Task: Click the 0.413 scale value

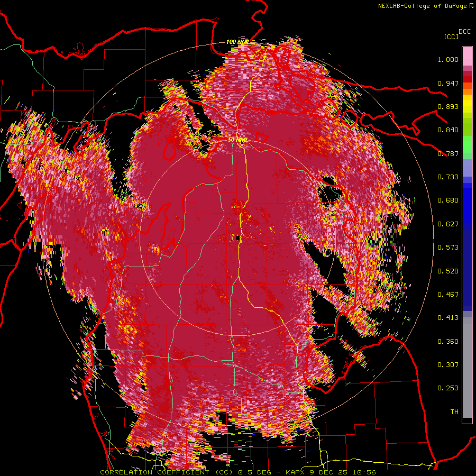Action: pos(448,318)
